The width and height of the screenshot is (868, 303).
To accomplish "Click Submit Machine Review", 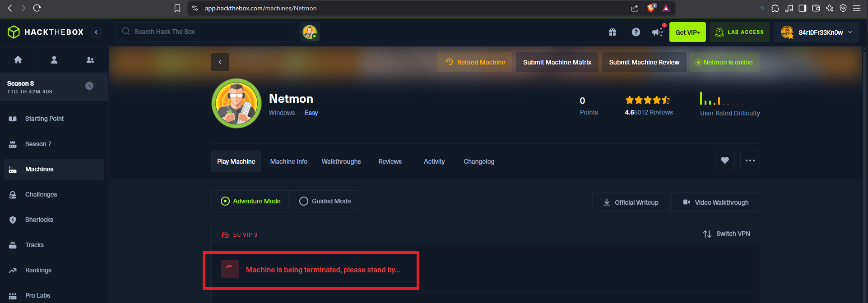I will pos(644,62).
